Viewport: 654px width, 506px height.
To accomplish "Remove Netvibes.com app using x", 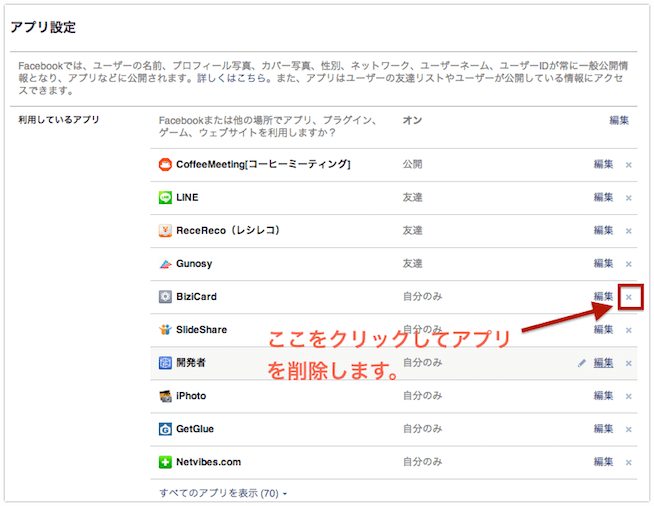I will tap(629, 462).
